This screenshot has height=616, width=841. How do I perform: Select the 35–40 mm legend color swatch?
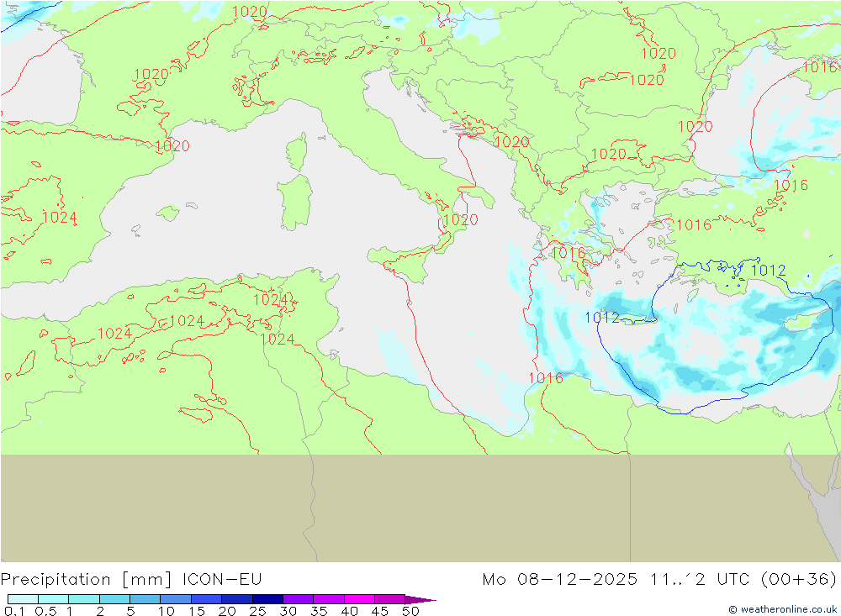click(329, 599)
